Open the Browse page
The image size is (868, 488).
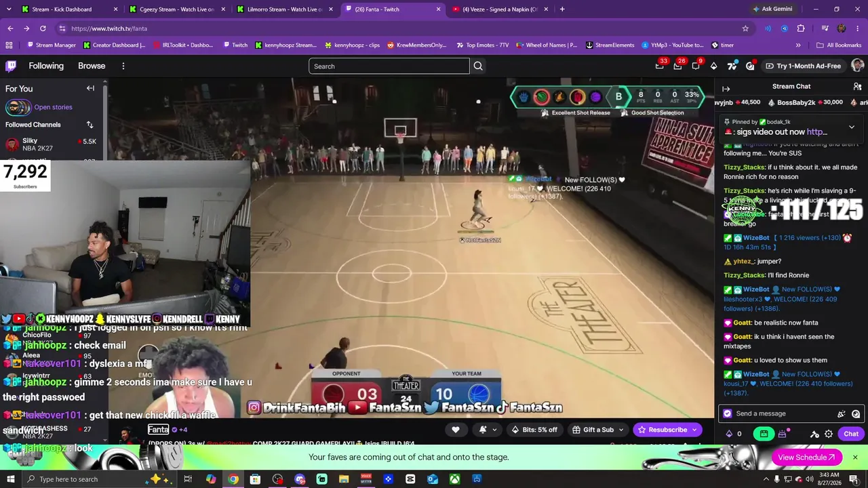pyautogui.click(x=92, y=66)
